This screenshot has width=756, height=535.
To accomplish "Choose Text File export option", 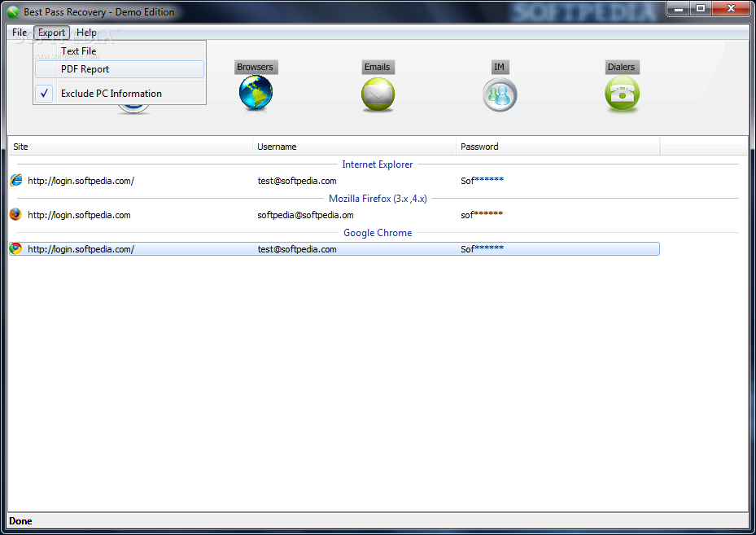I will click(x=120, y=51).
